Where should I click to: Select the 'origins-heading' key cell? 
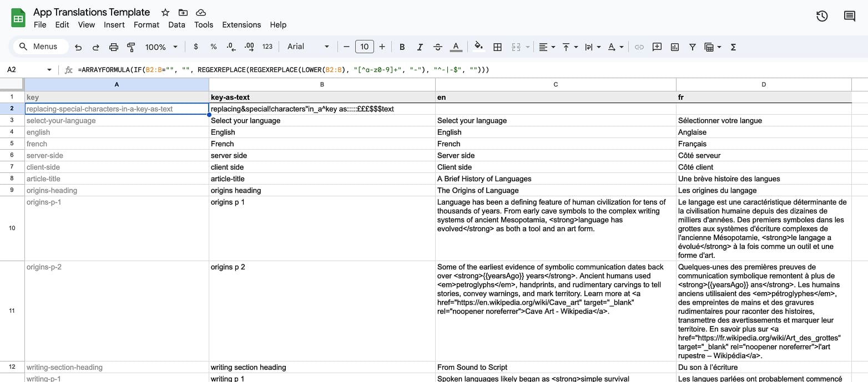(x=117, y=190)
